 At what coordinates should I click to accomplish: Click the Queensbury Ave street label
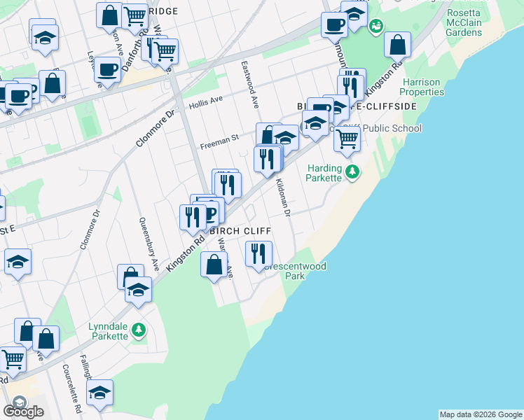(x=149, y=244)
